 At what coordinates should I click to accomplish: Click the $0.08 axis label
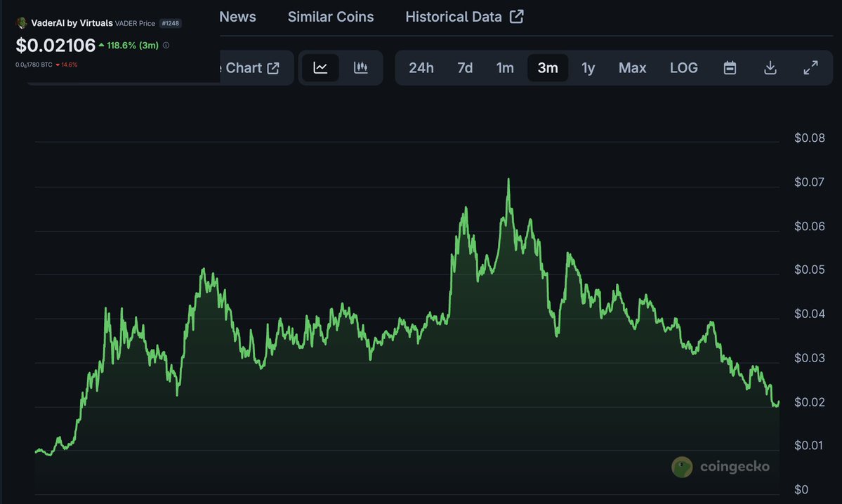click(x=809, y=138)
